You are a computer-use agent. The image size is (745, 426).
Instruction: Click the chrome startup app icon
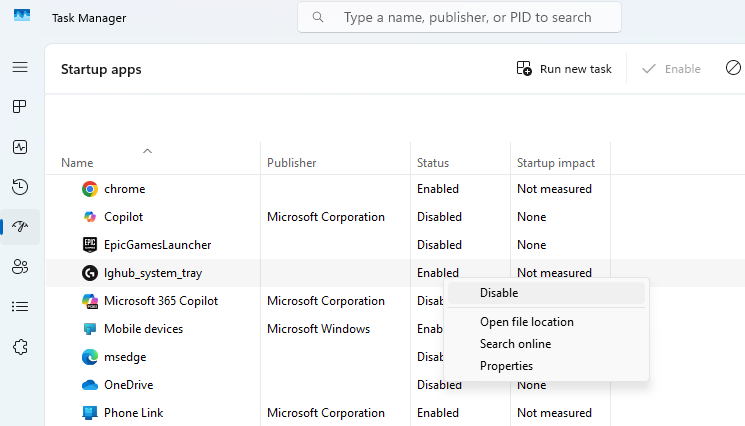[x=90, y=189]
